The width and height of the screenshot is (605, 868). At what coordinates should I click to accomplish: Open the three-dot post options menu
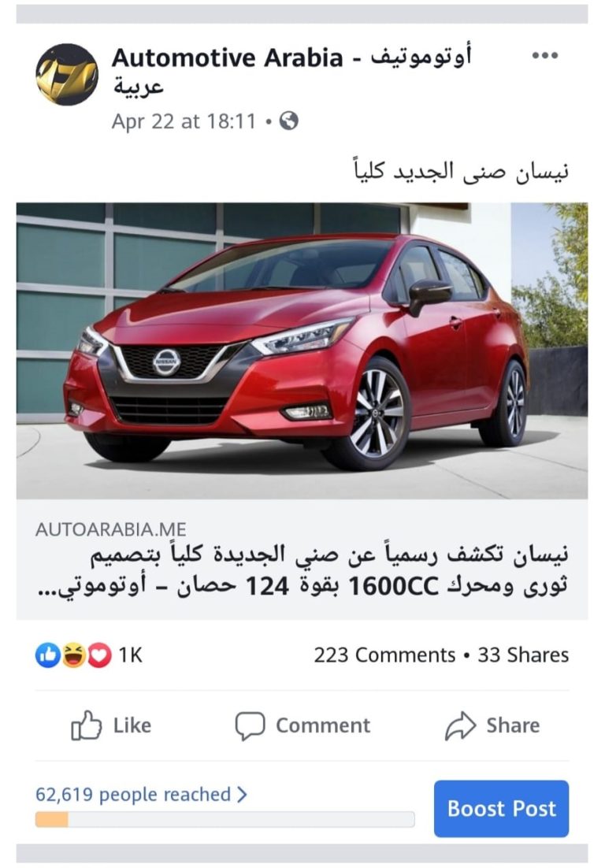(x=544, y=55)
